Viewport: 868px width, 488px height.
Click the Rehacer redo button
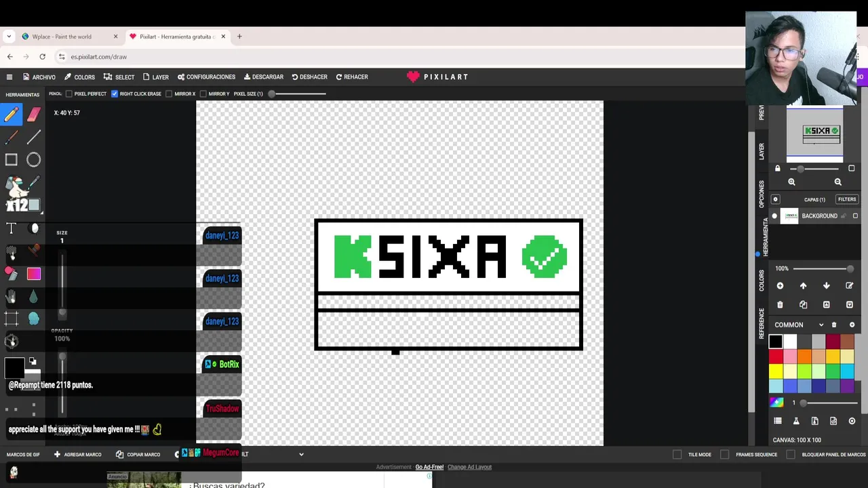(x=352, y=77)
